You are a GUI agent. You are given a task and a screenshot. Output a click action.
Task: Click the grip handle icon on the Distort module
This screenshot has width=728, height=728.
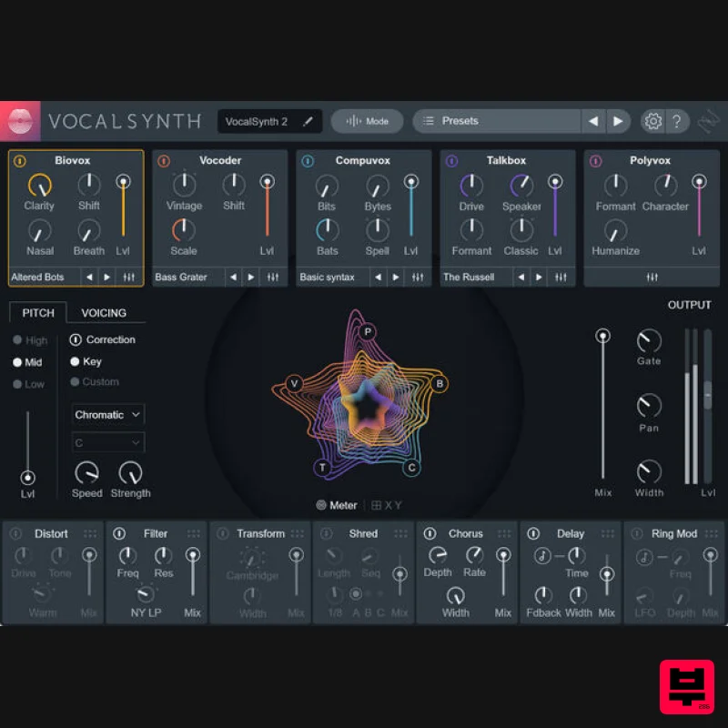[90, 533]
